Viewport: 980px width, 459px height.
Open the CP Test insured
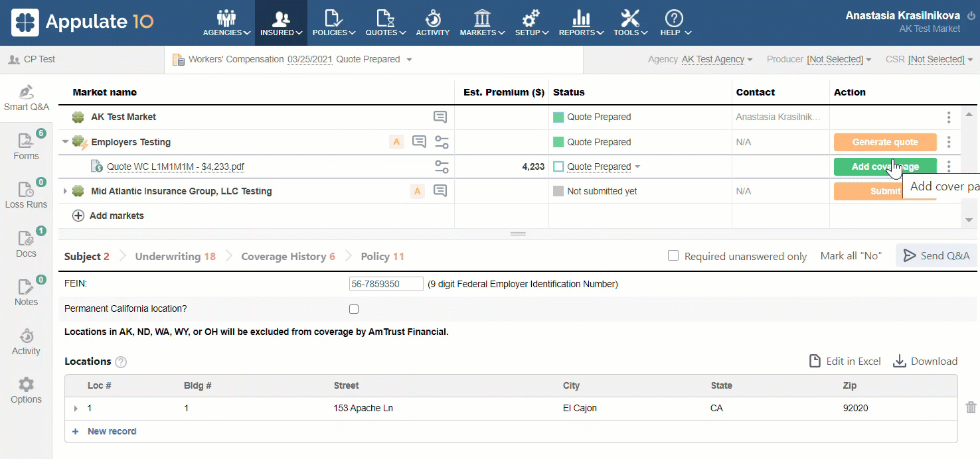[32, 59]
